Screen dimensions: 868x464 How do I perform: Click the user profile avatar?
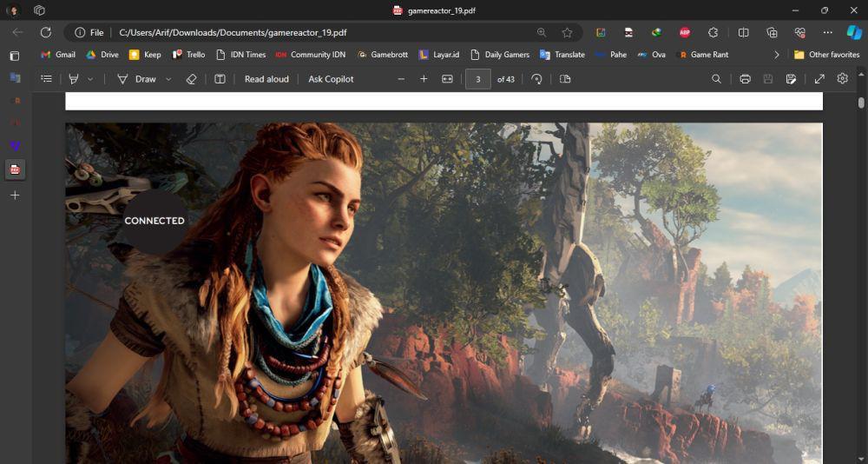13,10
